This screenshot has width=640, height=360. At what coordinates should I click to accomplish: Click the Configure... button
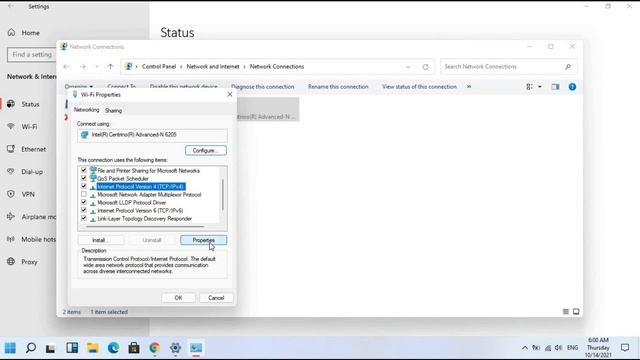pos(206,150)
